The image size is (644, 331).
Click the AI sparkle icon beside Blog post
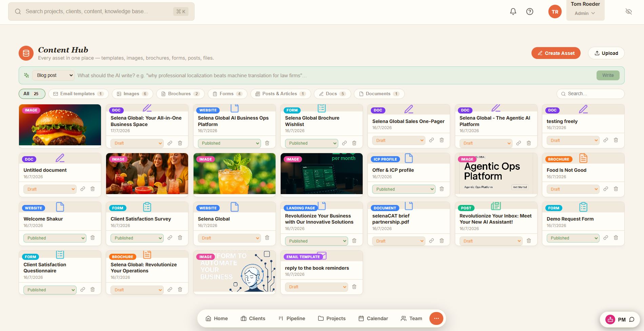(x=26, y=75)
